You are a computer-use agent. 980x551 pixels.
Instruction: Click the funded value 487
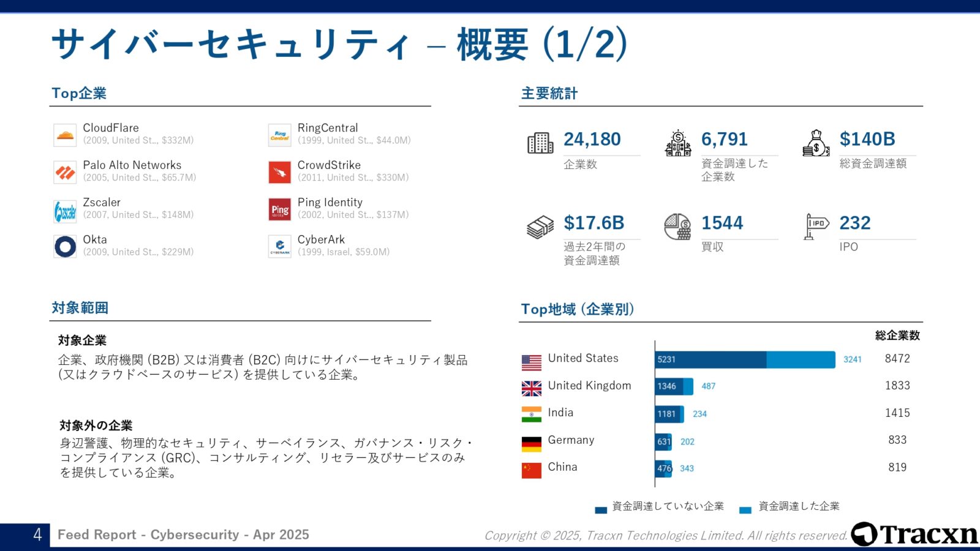(x=709, y=386)
